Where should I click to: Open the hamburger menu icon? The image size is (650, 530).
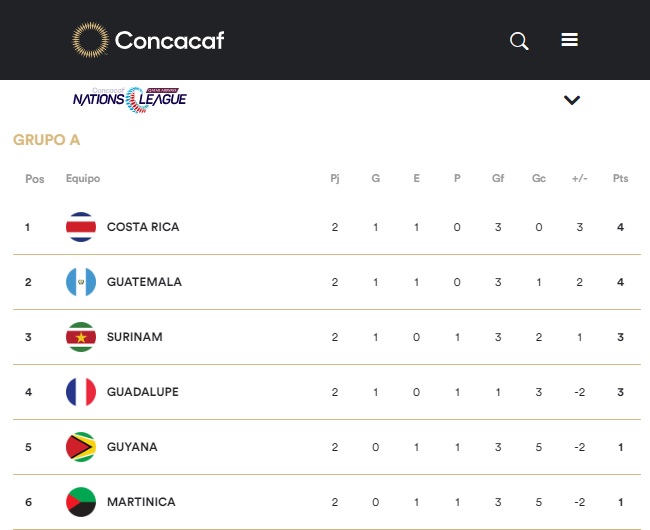[570, 40]
